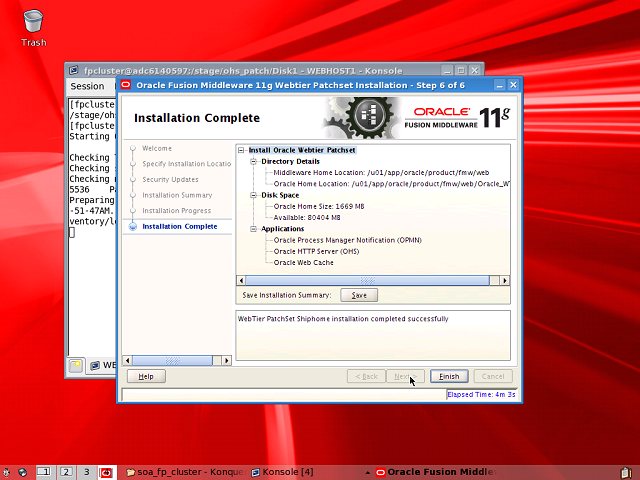This screenshot has width=640, height=480.
Task: Click the taskbar up-arrow expander
Action: [x=368, y=473]
